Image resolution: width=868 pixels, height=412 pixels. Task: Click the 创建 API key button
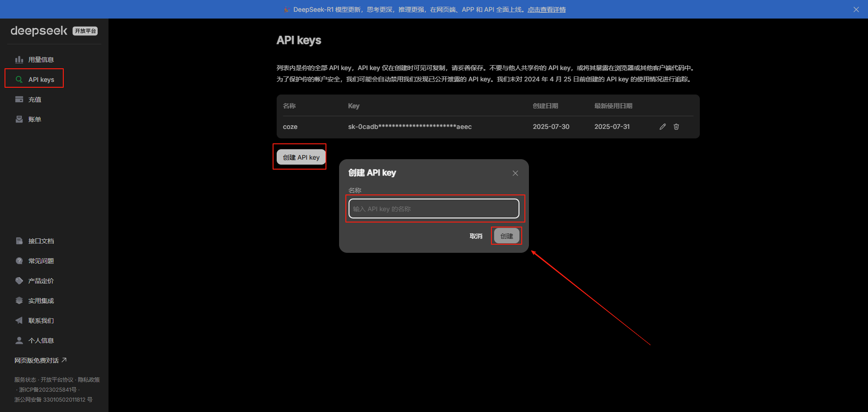[301, 157]
